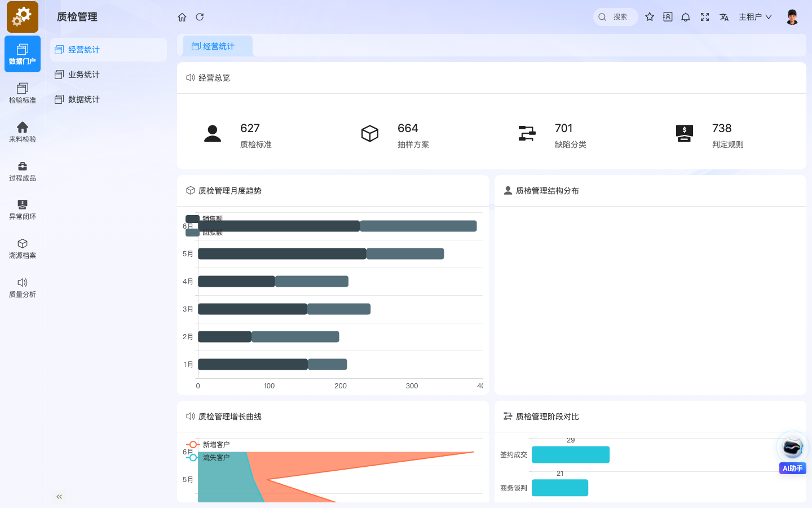812x508 pixels.
Task: Refresh the page with the reload icon
Action: coord(200,17)
